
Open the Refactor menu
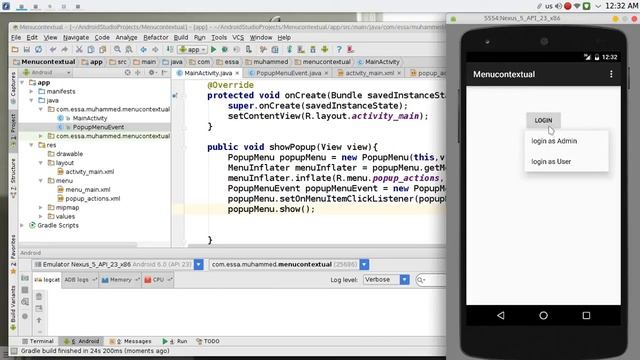click(x=156, y=38)
